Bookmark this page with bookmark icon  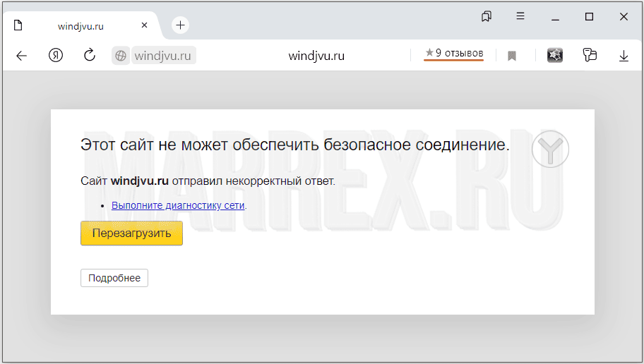(x=512, y=56)
